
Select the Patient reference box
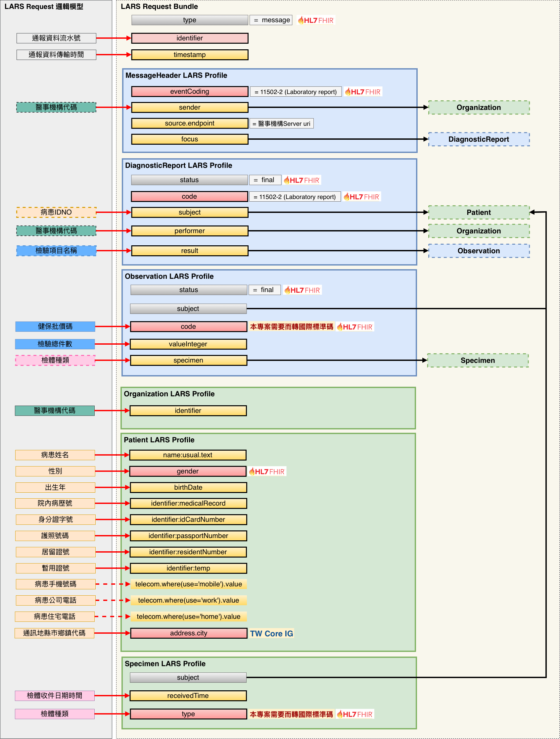(479, 213)
